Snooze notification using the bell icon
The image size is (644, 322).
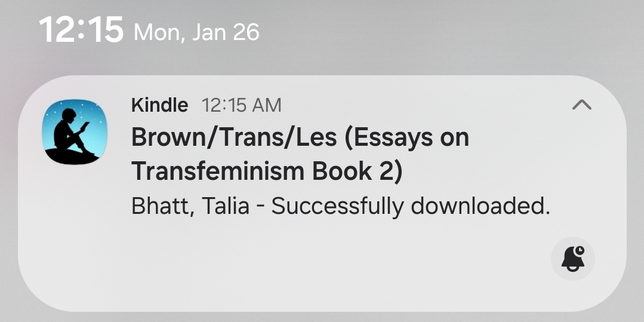tap(572, 258)
